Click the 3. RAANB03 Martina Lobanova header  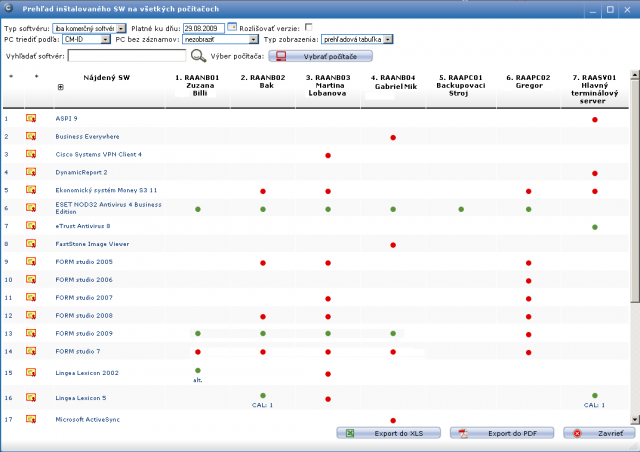pyautogui.click(x=328, y=85)
